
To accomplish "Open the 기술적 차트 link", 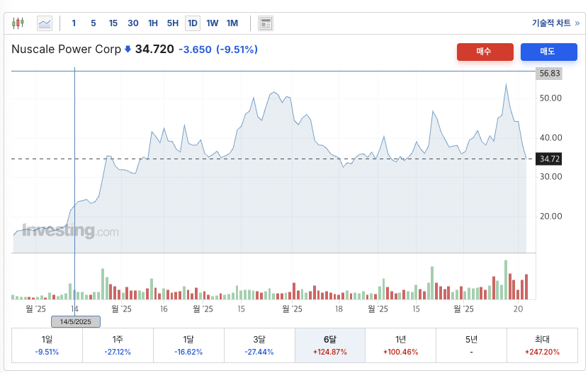I will click(x=555, y=23).
